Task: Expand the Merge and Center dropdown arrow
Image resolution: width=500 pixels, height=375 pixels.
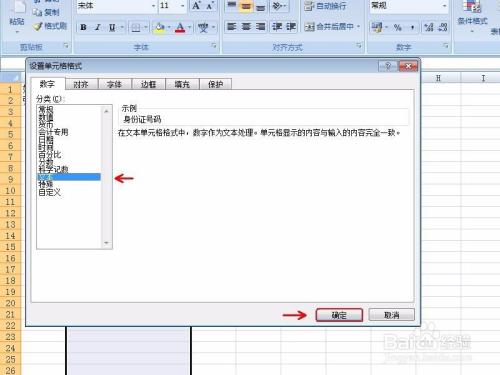Action: (x=358, y=27)
